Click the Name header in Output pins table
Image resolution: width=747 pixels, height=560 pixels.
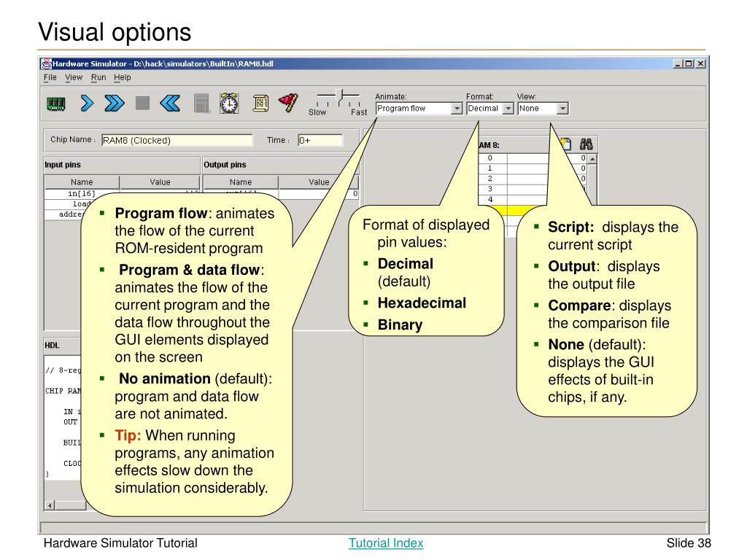point(241,182)
